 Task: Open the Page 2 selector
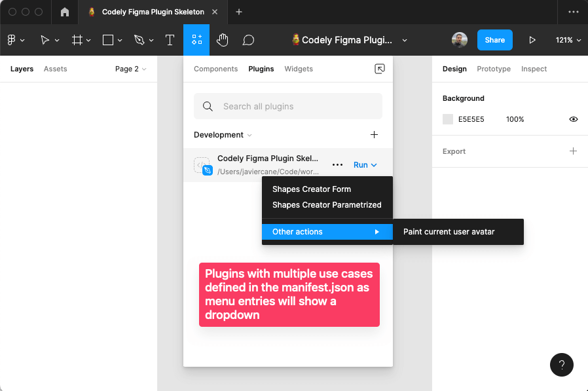(130, 69)
